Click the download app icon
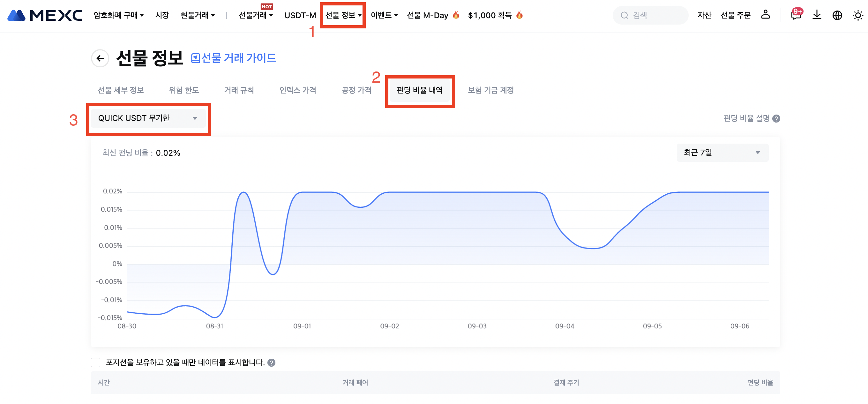Image resolution: width=868 pixels, height=404 pixels. (816, 15)
